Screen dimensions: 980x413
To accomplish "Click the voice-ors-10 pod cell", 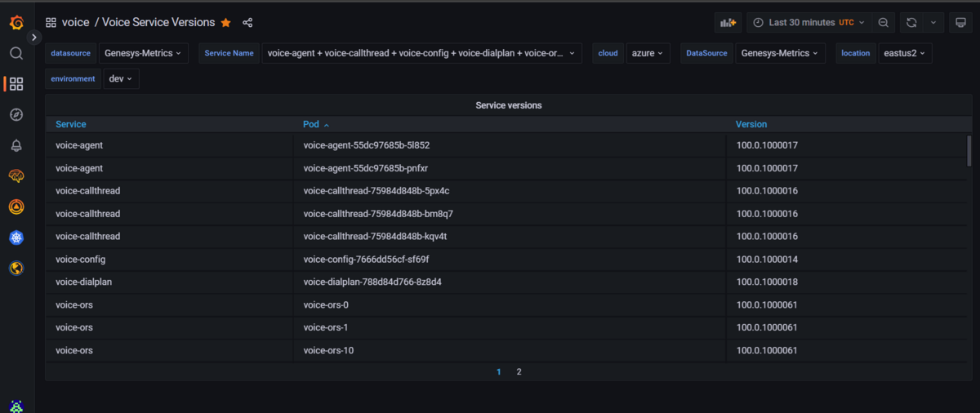I will click(510, 351).
